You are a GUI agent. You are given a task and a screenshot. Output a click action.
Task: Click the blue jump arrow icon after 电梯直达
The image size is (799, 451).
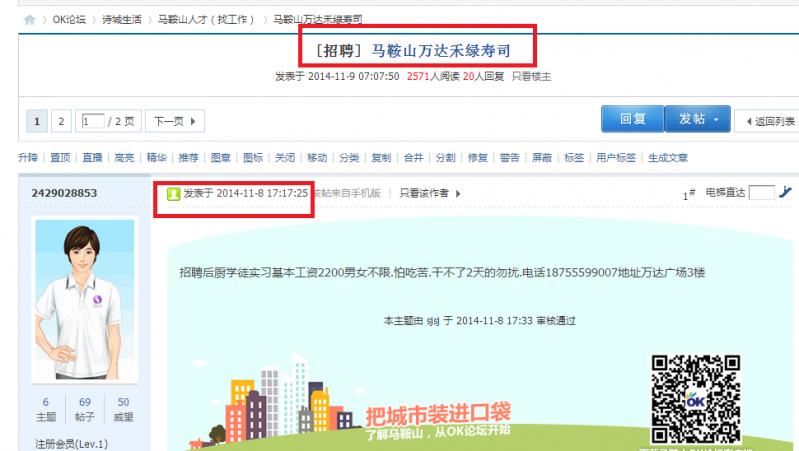click(785, 192)
